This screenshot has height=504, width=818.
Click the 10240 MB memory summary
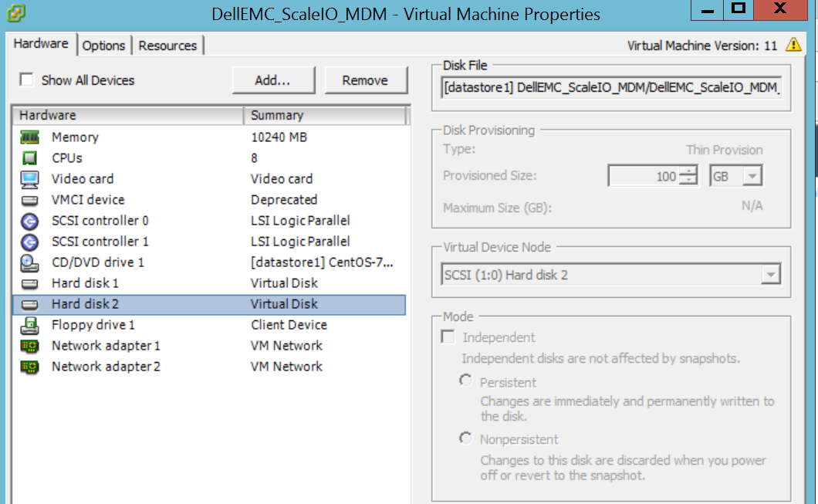pyautogui.click(x=279, y=137)
